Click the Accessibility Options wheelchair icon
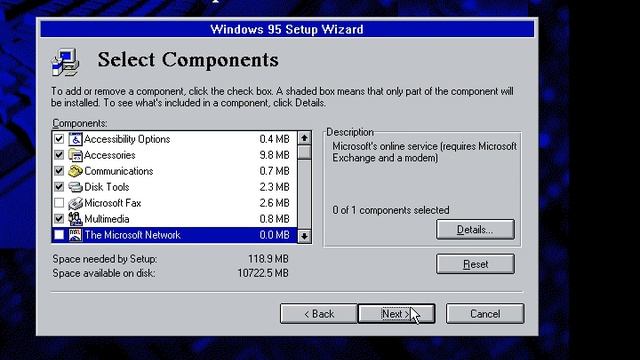The image size is (640, 360). (76, 139)
